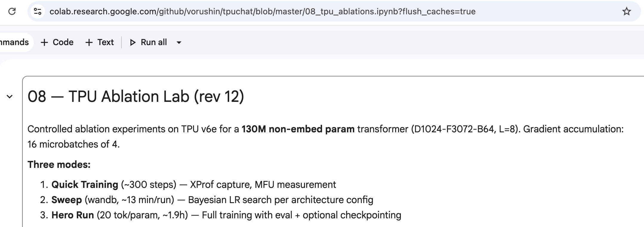This screenshot has height=227, width=644.
Task: Click the "Sweep" list item
Action: [67, 200]
